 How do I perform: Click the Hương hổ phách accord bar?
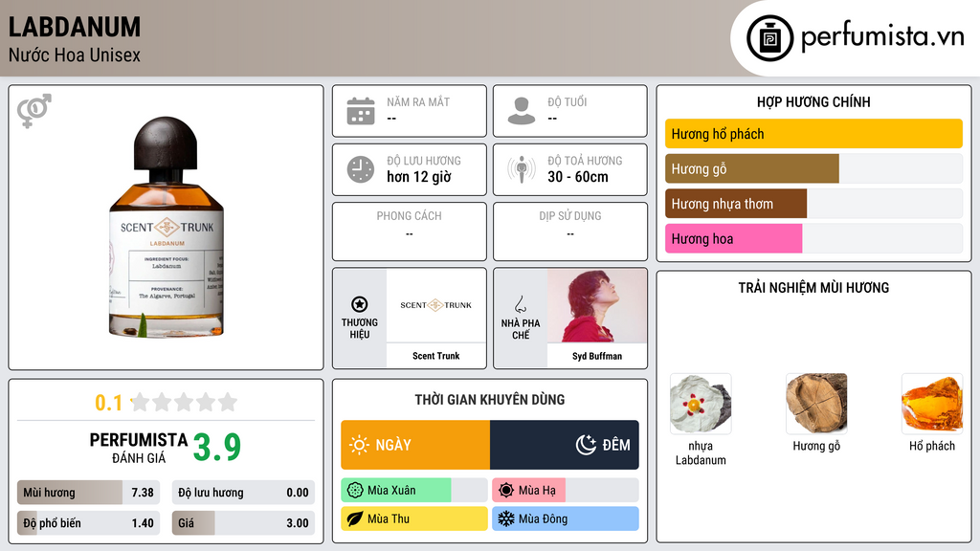813,134
